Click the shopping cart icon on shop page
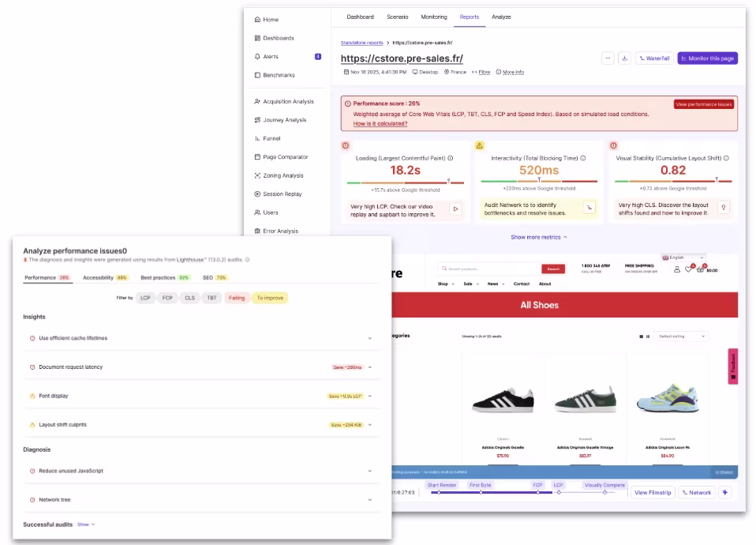Image resolution: width=756 pixels, height=545 pixels. click(701, 269)
